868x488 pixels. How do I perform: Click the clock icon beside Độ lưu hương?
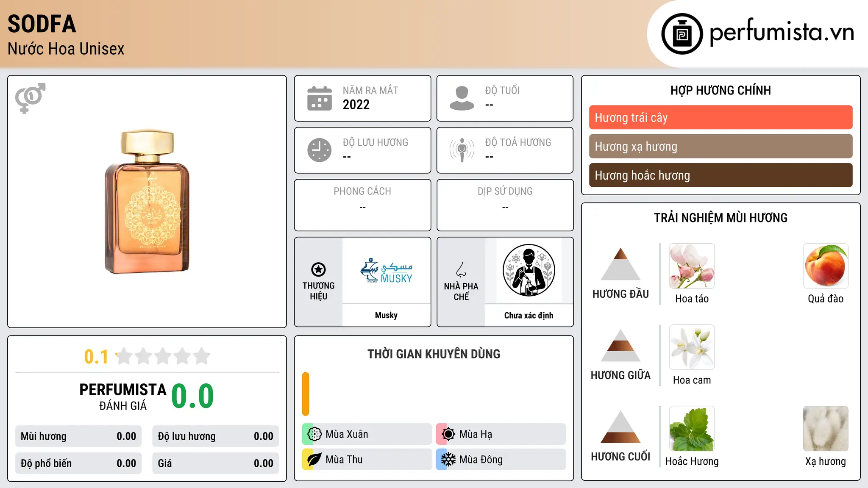tap(320, 150)
